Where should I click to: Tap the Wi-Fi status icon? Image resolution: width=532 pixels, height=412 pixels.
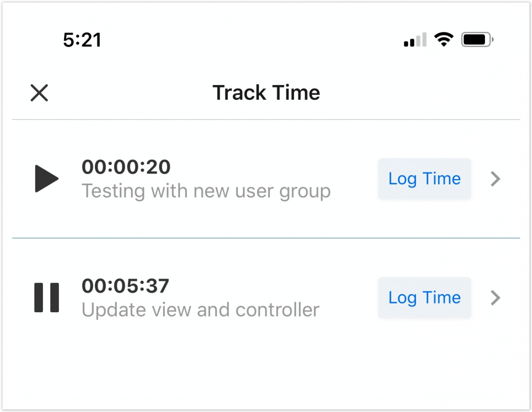pyautogui.click(x=443, y=40)
